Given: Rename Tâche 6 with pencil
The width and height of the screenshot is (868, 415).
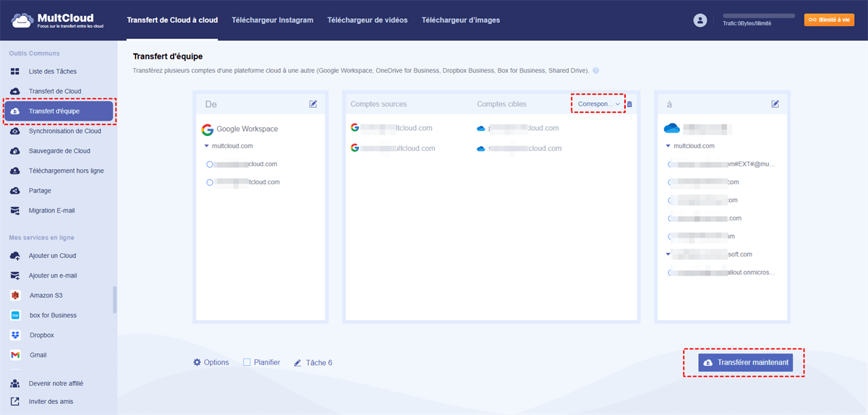Looking at the screenshot, I should click(x=297, y=363).
